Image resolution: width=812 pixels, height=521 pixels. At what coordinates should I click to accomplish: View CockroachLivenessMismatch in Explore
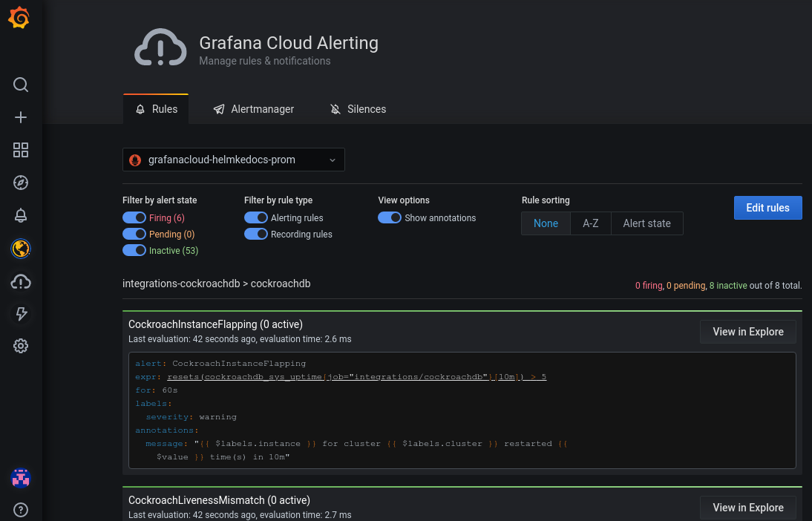747,508
